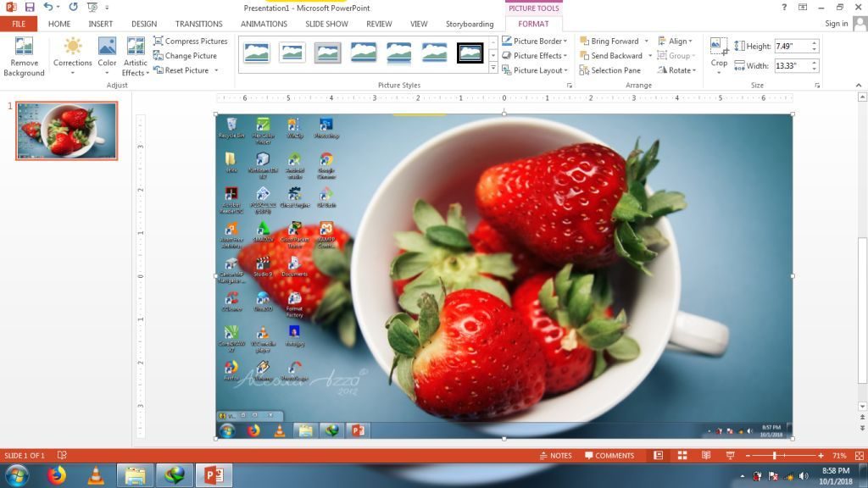The width and height of the screenshot is (868, 488).
Task: Apply the first picture style thumbnail
Action: [256, 53]
